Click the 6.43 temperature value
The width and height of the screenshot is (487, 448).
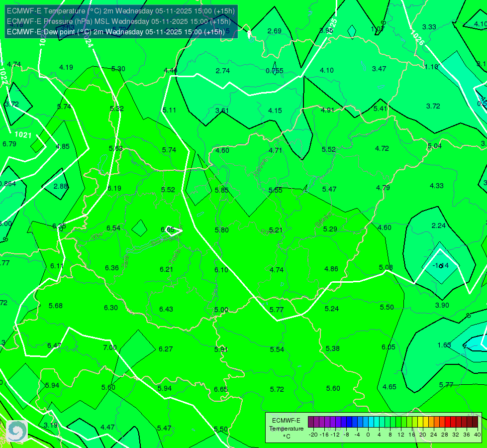(166, 309)
